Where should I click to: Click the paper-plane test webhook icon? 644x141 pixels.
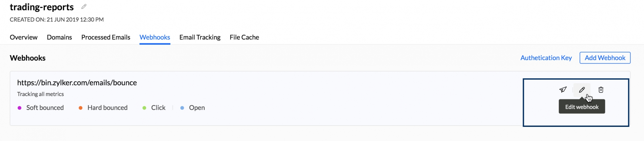click(x=563, y=90)
